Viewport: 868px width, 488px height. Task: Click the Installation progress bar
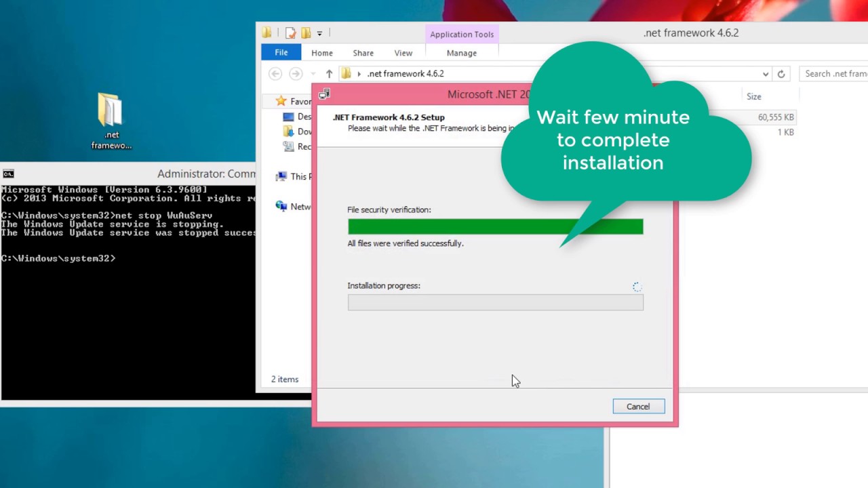pos(495,302)
